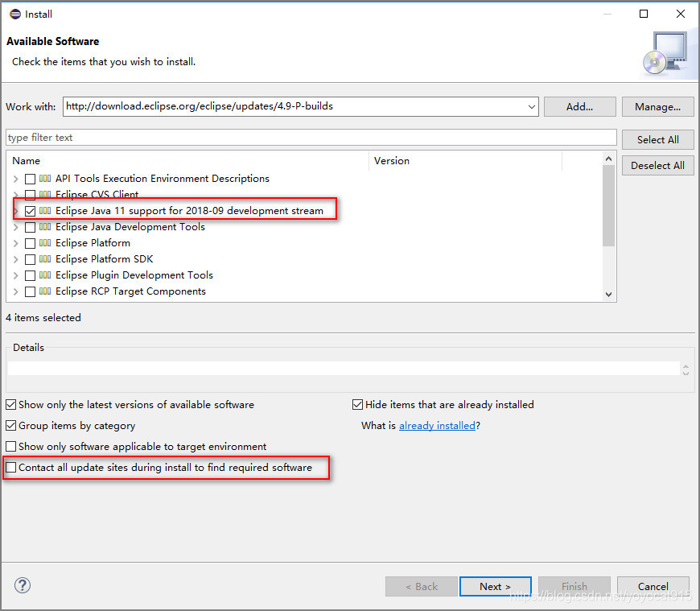Check Eclipse Java Development Tools checkbox
Screen dimensions: 700x611
pos(30,227)
